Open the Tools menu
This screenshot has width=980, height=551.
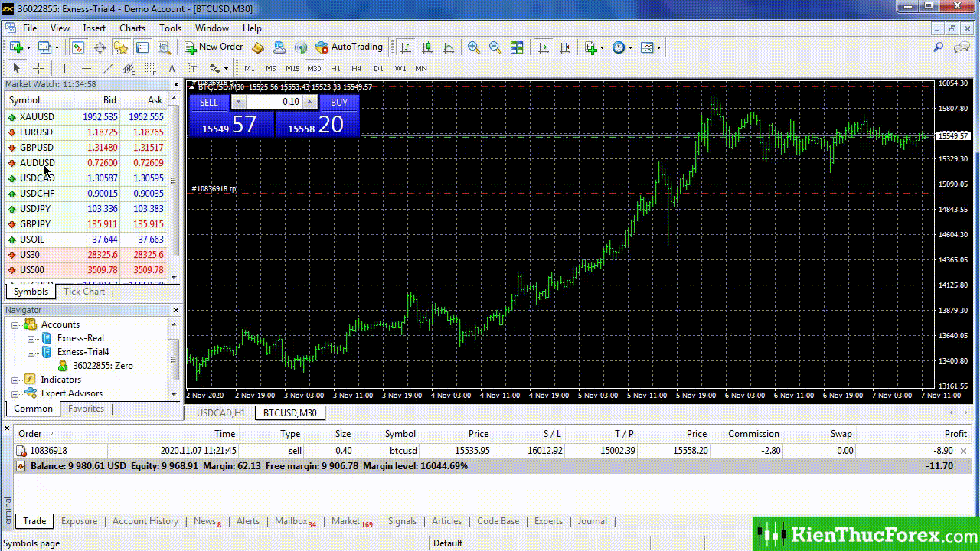point(170,28)
